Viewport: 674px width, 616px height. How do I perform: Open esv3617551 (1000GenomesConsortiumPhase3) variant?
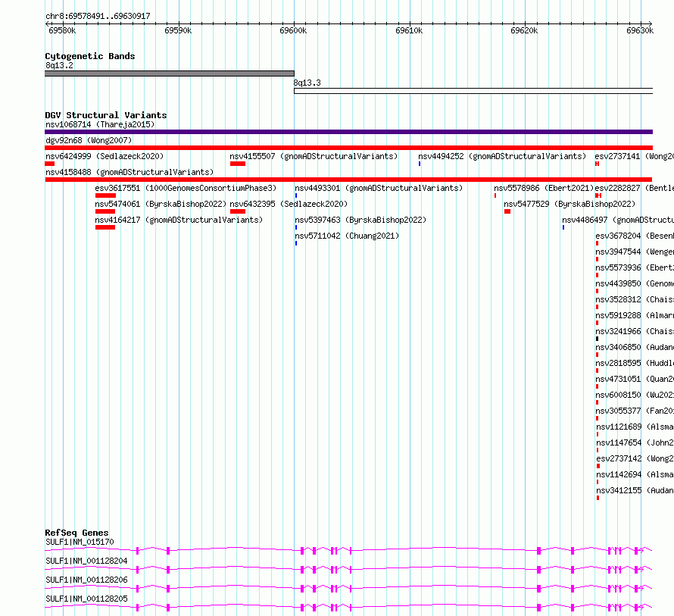coord(186,188)
